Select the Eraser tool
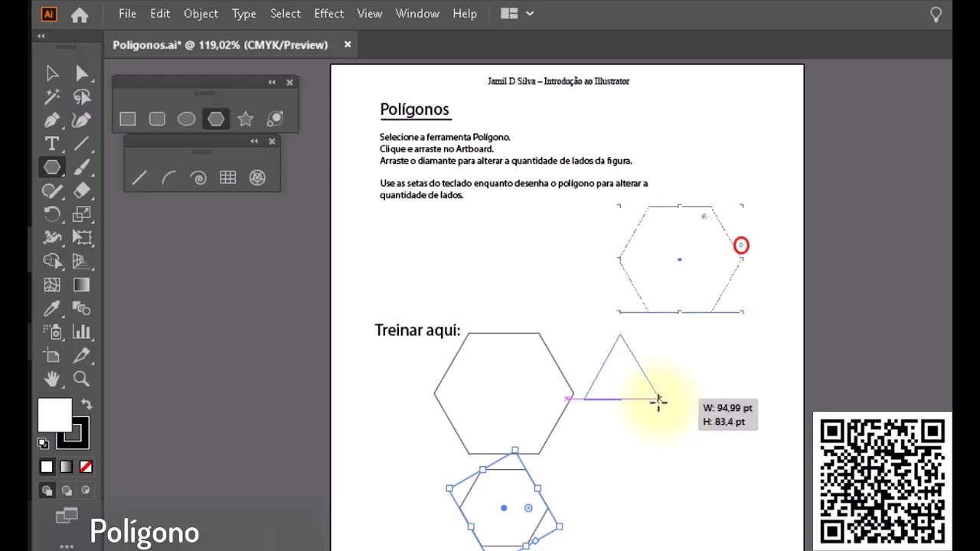 82,191
